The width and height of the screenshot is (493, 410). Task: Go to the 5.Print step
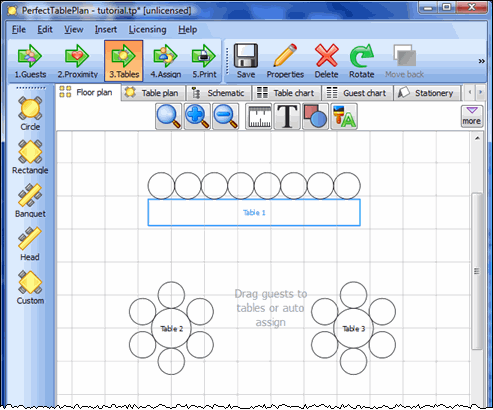coord(204,62)
